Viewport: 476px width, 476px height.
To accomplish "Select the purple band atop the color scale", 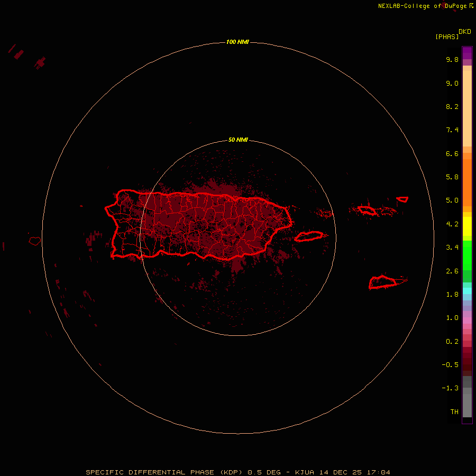I will coord(467,53).
